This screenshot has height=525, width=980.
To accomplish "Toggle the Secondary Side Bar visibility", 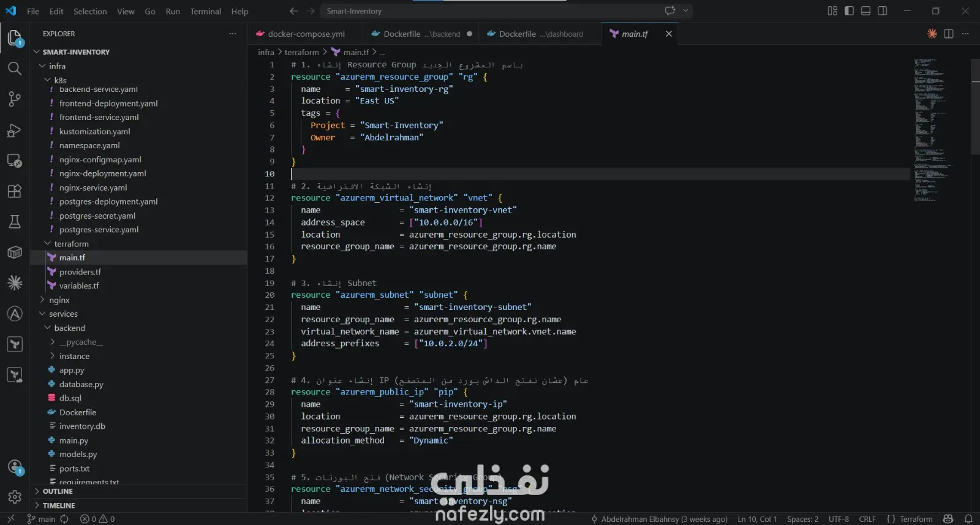I will 883,11.
